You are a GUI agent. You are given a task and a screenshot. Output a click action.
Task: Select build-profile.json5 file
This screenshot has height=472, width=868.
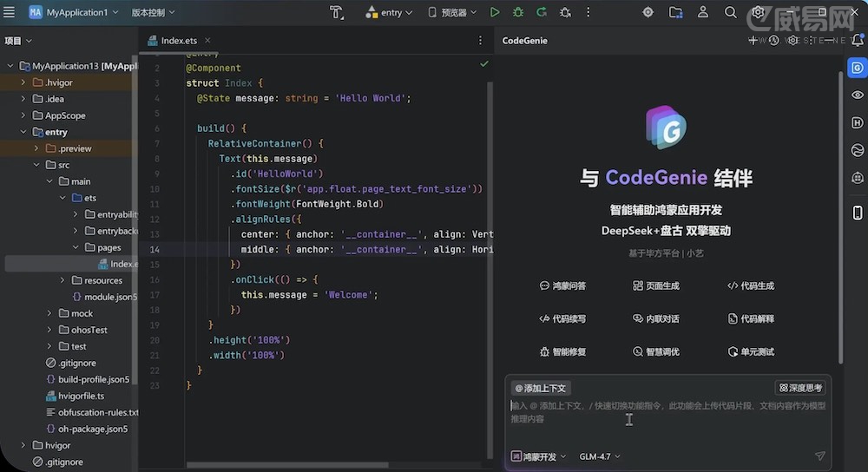[x=88, y=379]
